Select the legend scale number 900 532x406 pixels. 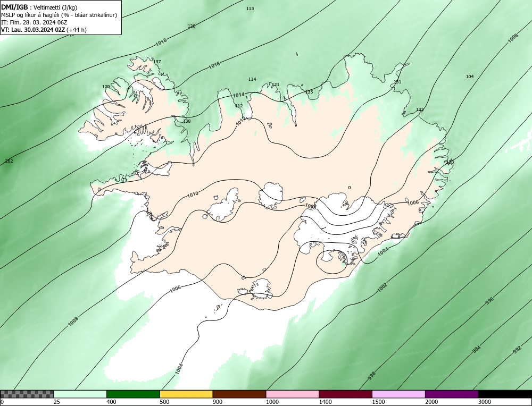coord(218,402)
